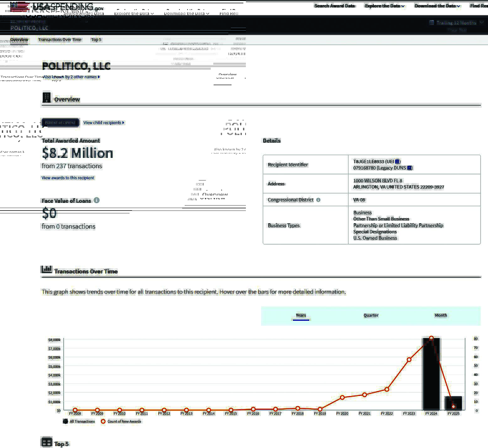This screenshot has height=448, width=488.
Task: Click the '1000 WILSON BLVD FL 8' address line
Action: [x=378, y=181]
